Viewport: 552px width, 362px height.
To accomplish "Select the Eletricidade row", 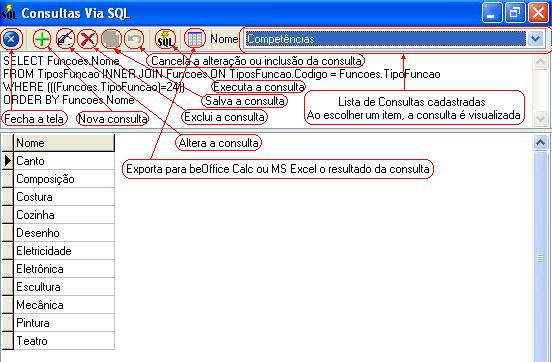I will 64,251.
